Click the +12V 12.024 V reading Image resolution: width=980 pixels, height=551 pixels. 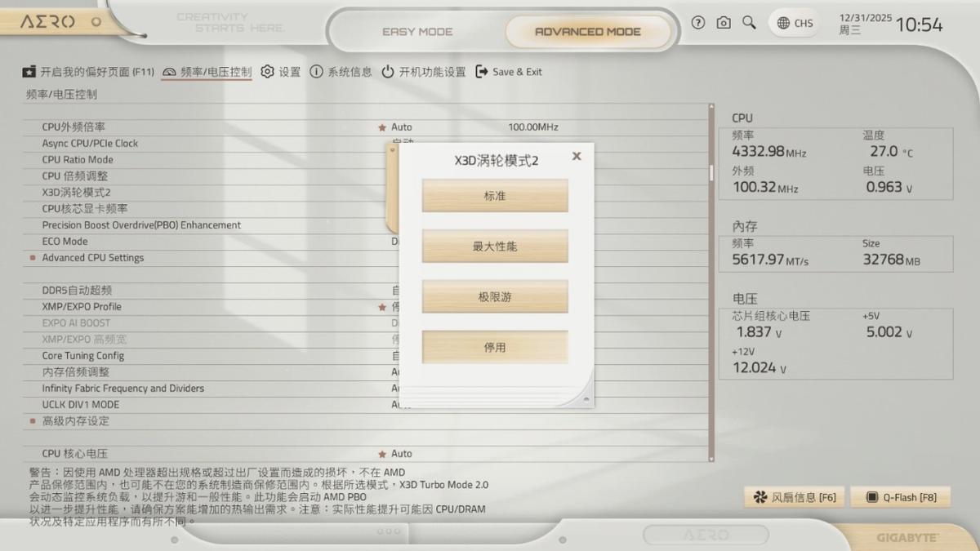click(x=759, y=368)
